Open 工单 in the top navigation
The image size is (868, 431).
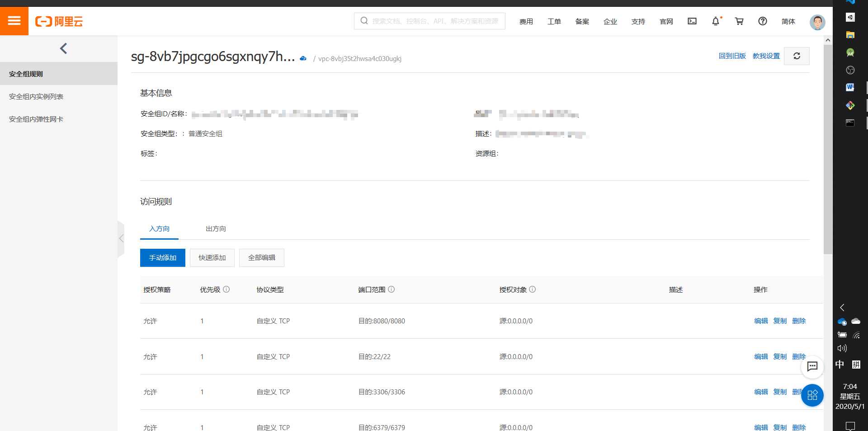click(x=554, y=21)
